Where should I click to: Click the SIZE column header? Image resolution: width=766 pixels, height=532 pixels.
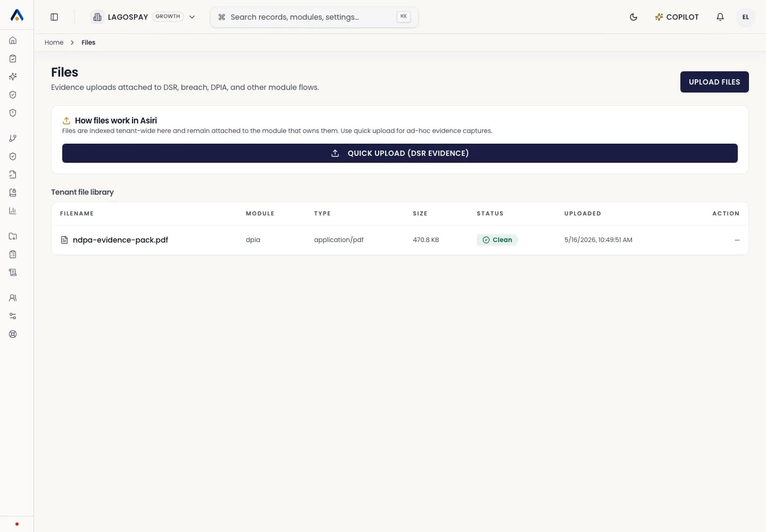pos(420,213)
